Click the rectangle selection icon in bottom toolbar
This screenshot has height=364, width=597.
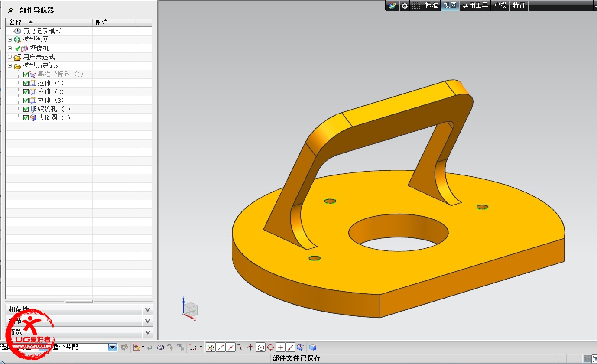click(x=193, y=347)
